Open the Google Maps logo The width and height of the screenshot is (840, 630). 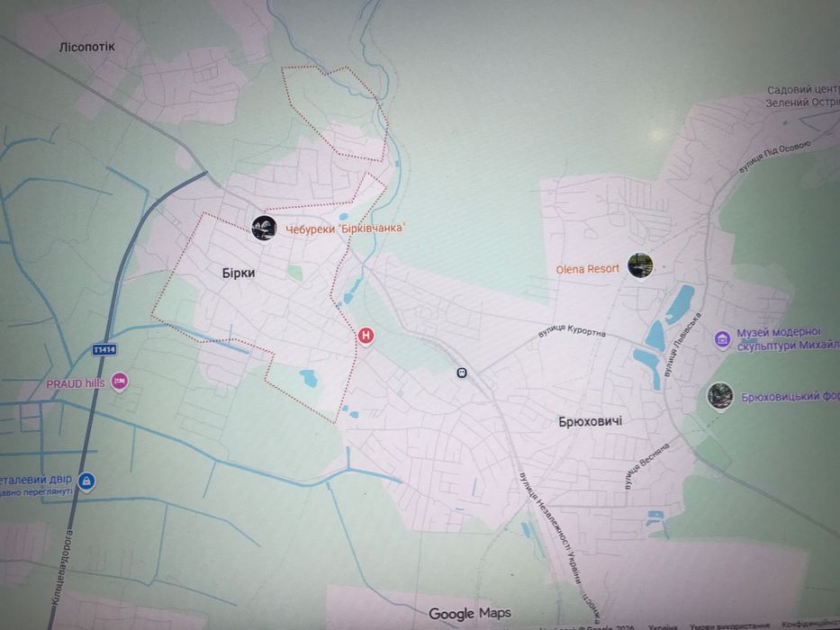pos(470,614)
